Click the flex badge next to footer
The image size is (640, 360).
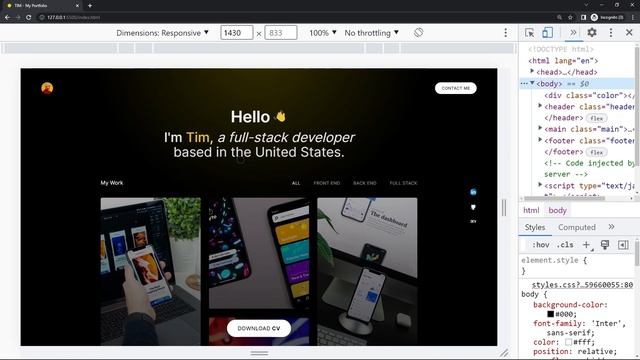tap(596, 152)
